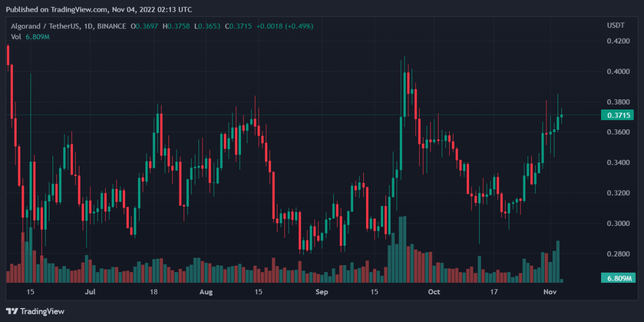Click the Vol 6.809M indicator label
Viewport: 644px width, 322px height.
pyautogui.click(x=31, y=36)
